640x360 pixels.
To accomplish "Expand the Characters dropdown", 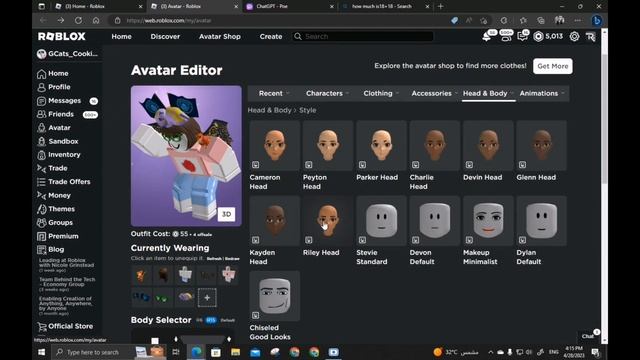I will tap(327, 93).
